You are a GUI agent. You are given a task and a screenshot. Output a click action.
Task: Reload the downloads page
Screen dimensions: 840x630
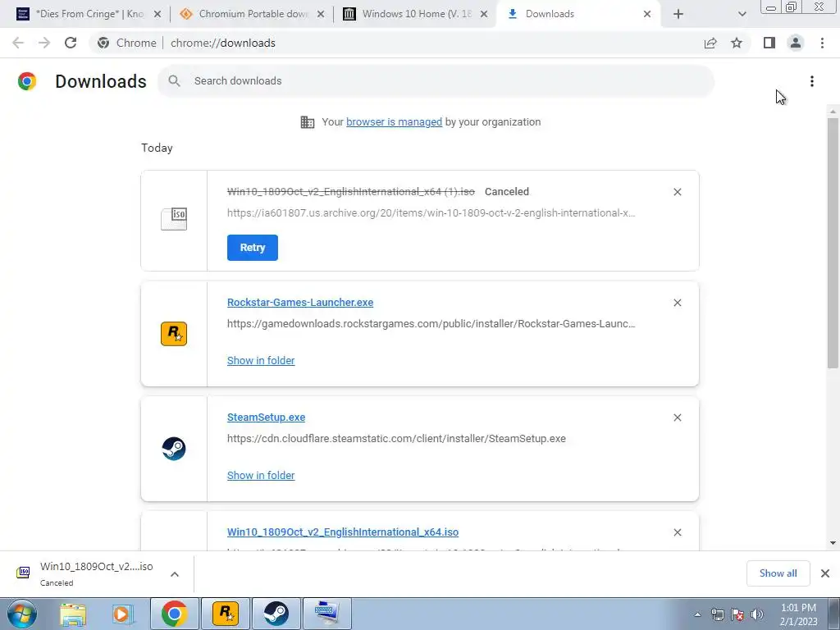71,43
